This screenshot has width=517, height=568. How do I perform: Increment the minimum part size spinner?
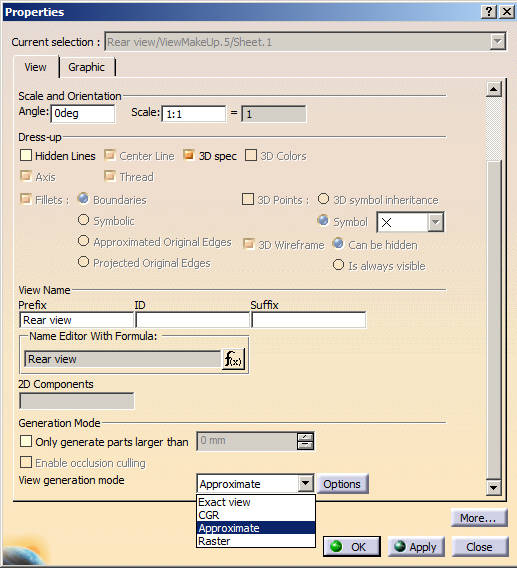pos(305,437)
